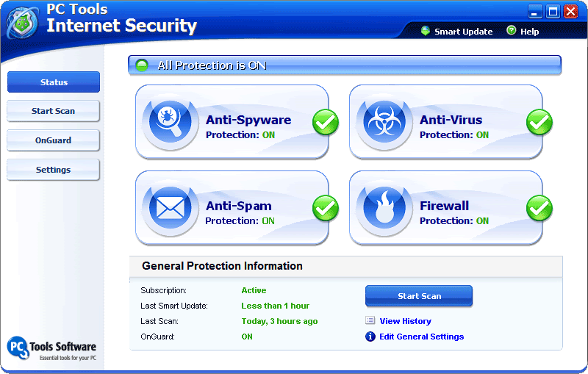Click the green checkmark beside Anti-Spyware
Screen dimensions: 588x374
tap(326, 122)
